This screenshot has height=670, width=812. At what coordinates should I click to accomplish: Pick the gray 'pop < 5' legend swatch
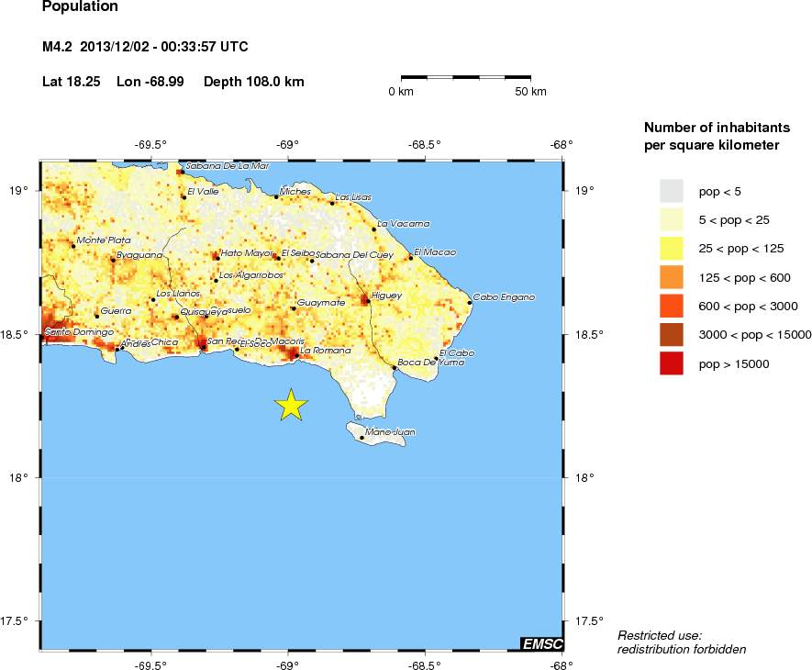(672, 191)
